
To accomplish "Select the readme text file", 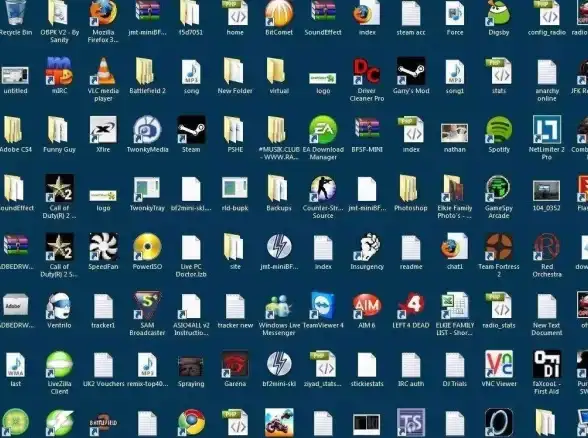I will pyautogui.click(x=411, y=248).
